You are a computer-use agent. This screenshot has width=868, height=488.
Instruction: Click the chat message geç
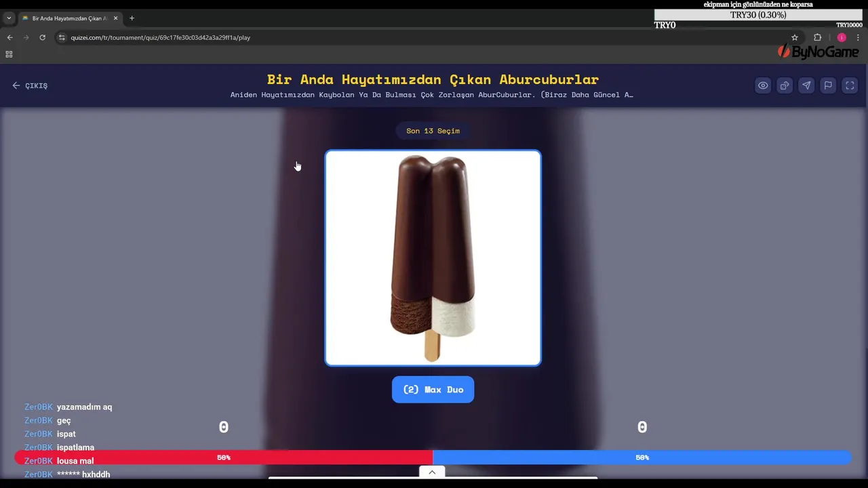tap(64, 421)
